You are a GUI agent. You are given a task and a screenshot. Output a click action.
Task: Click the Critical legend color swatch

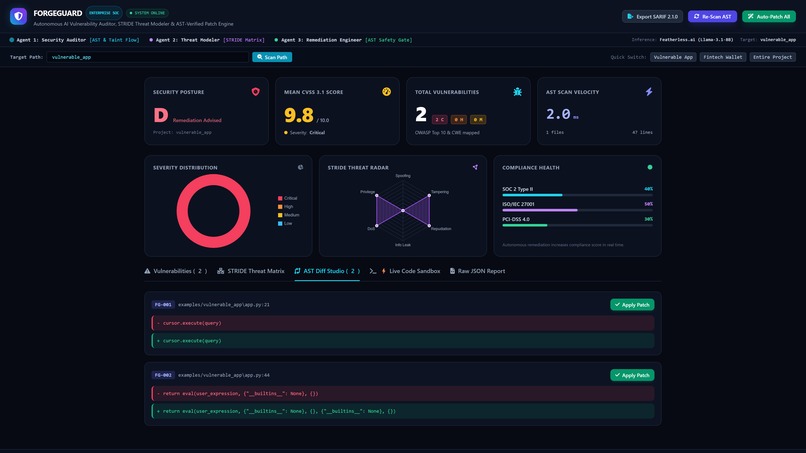(x=280, y=198)
